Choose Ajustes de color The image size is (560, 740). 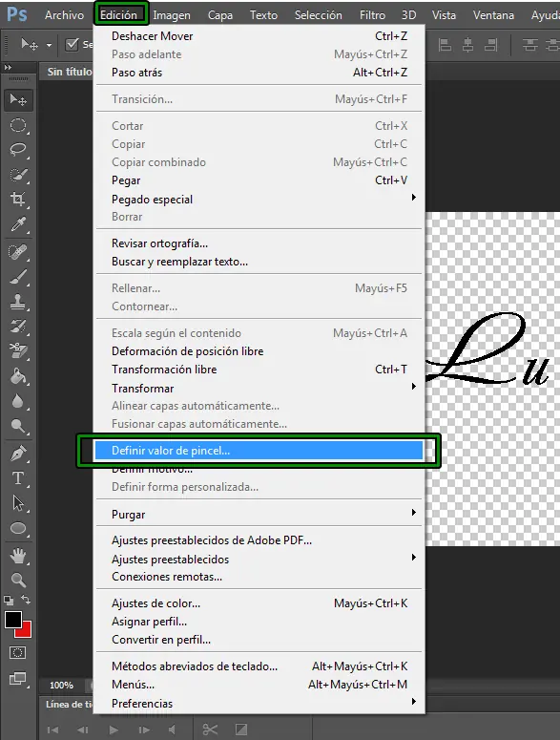pyautogui.click(x=259, y=603)
